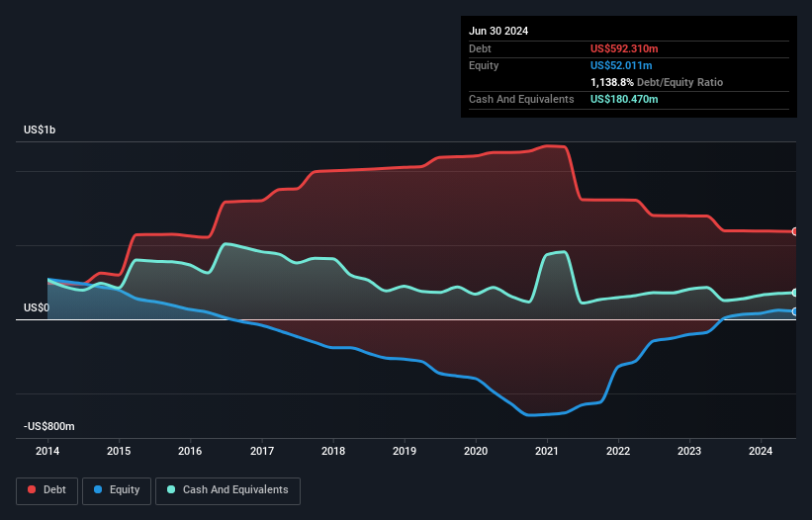Screen dimensions: 812x520
Task: Click the Cash value US$180.470m in tooltip
Action: click(624, 99)
